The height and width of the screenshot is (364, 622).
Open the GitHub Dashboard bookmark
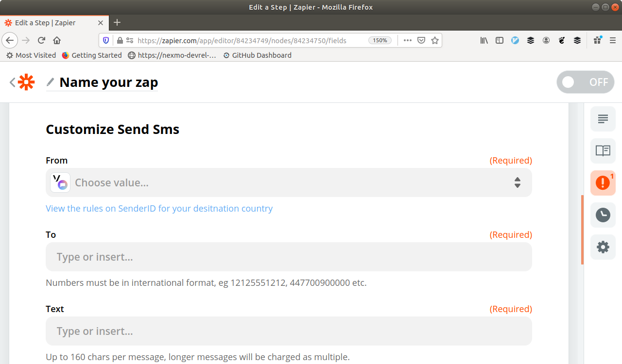point(257,55)
